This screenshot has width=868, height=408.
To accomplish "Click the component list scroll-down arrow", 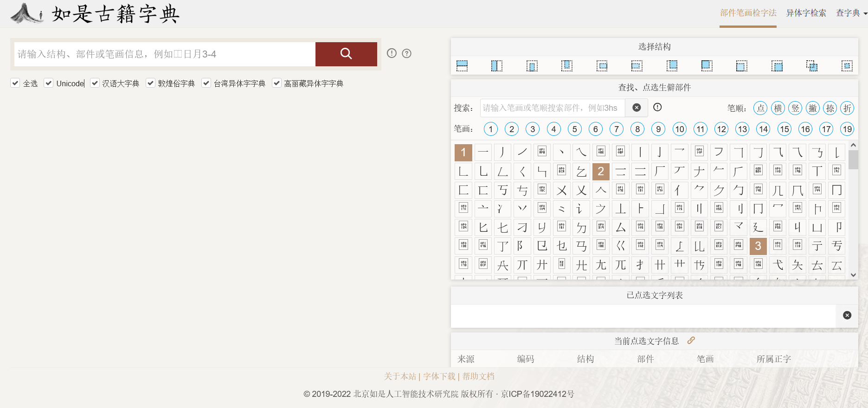I will click(x=853, y=275).
